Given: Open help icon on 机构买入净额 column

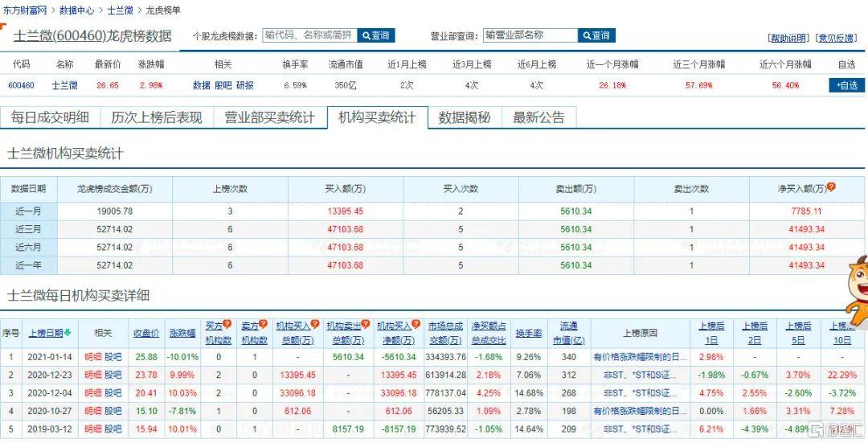Looking at the screenshot, I should pyautogui.click(x=416, y=324).
